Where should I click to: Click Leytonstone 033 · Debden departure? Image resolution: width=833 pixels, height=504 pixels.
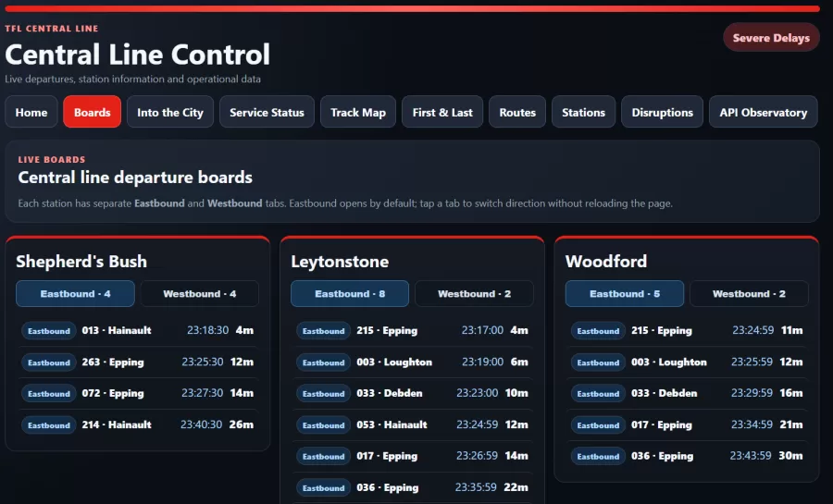[412, 393]
